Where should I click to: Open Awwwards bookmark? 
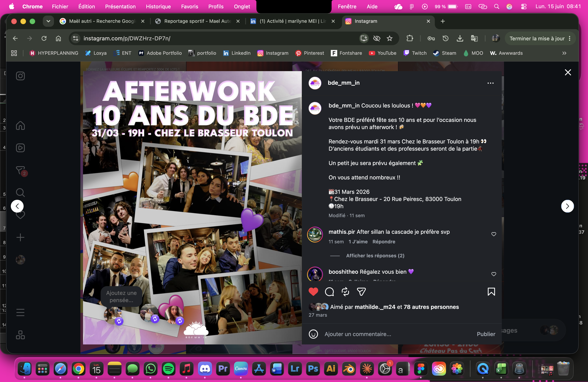506,53
